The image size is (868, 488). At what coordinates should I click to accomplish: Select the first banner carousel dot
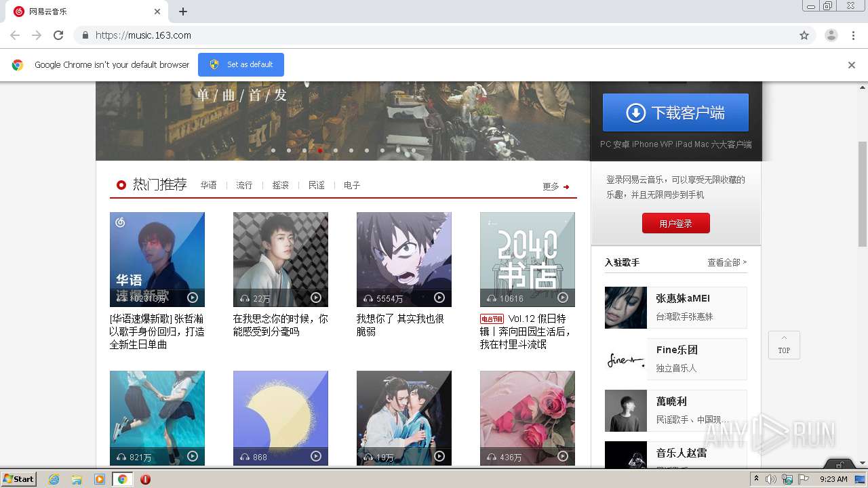273,150
